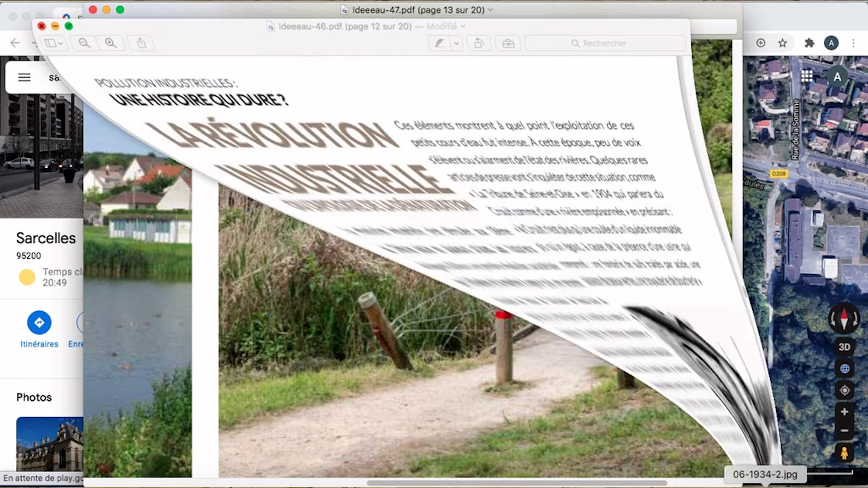Toggle globe view on the map

(x=844, y=369)
